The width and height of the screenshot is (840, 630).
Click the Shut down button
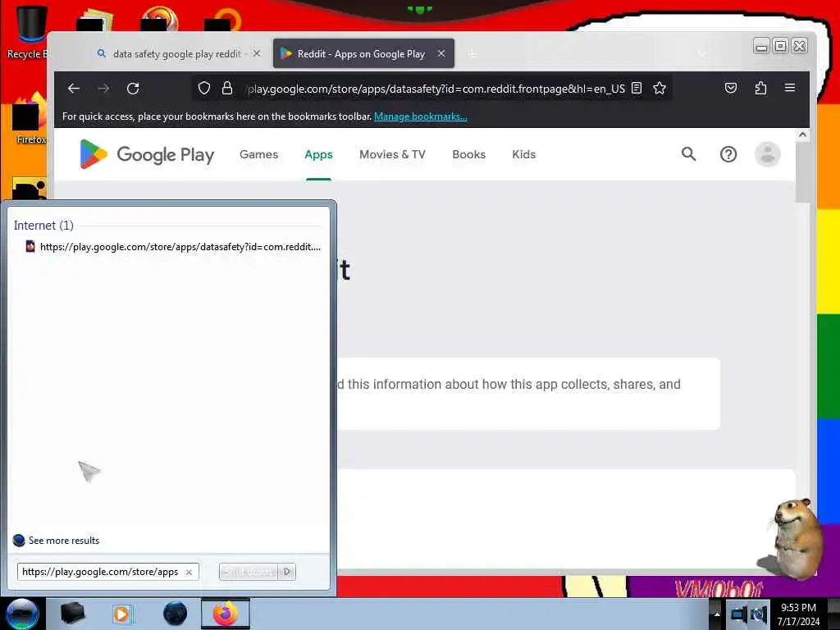[x=249, y=572]
